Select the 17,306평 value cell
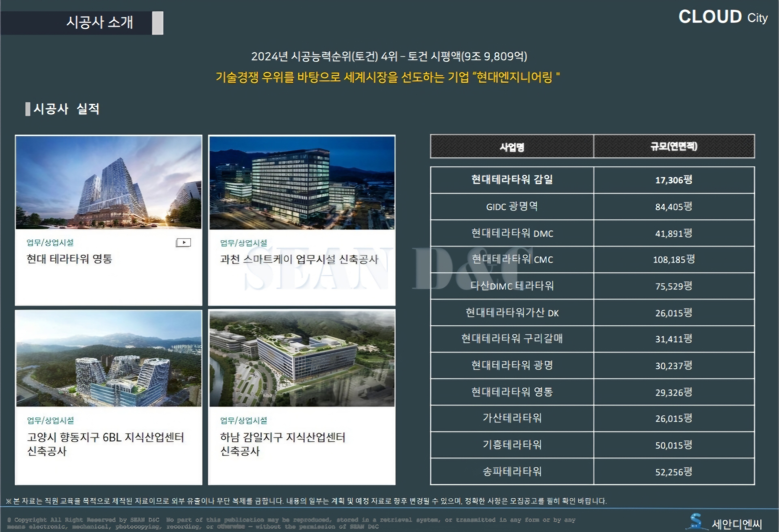779x532 pixels. pyautogui.click(x=674, y=180)
